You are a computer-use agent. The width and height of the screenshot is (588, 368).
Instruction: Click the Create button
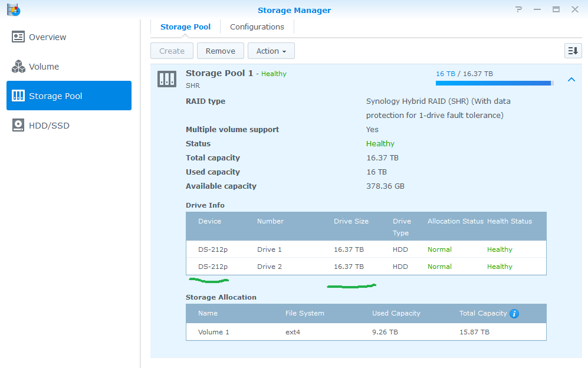[172, 51]
